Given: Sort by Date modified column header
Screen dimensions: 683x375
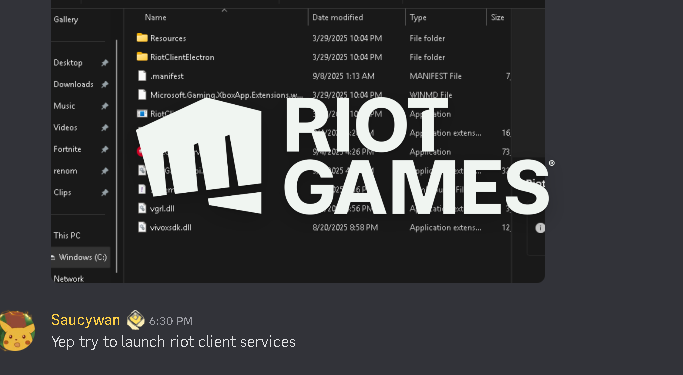Looking at the screenshot, I should 338,17.
